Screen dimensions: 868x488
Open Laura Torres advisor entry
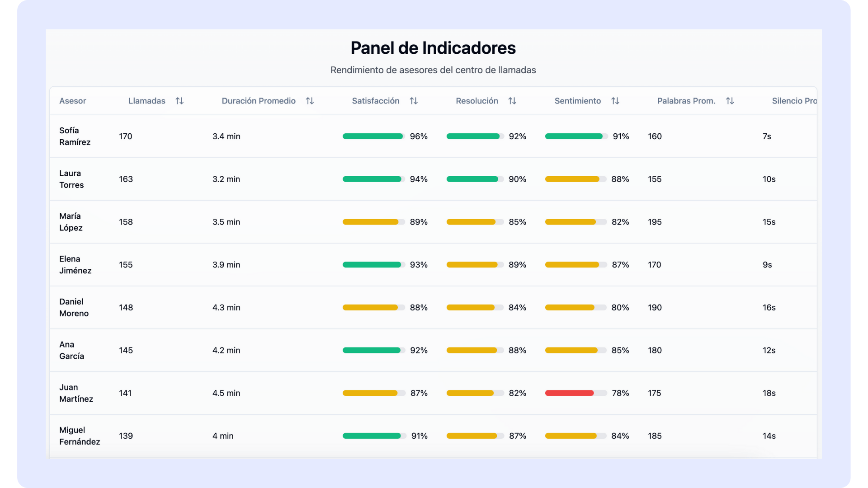coord(71,179)
